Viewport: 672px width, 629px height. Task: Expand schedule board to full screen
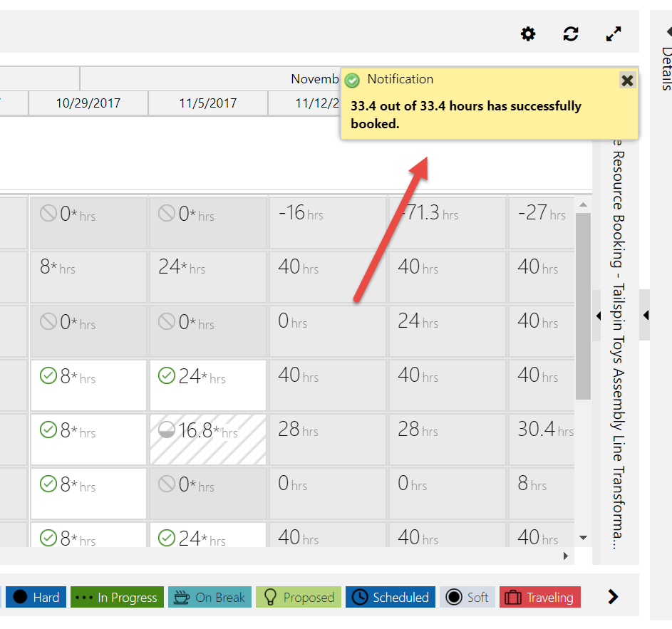[614, 33]
